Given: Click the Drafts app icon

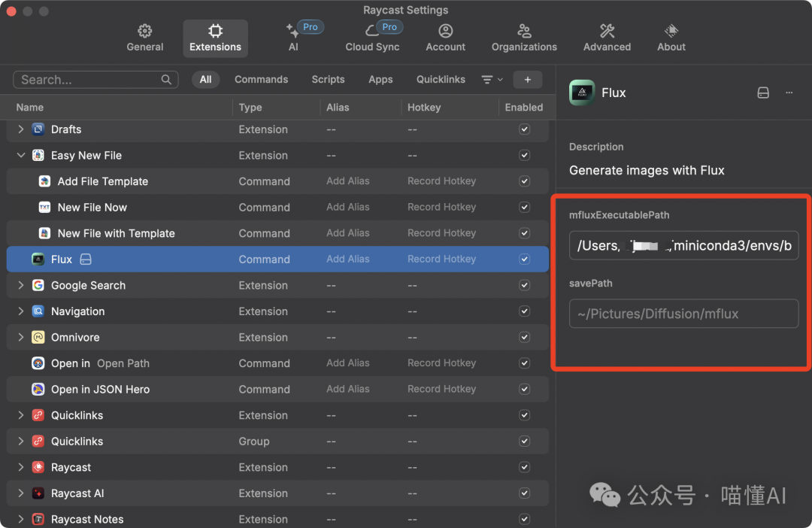Looking at the screenshot, I should tap(38, 129).
